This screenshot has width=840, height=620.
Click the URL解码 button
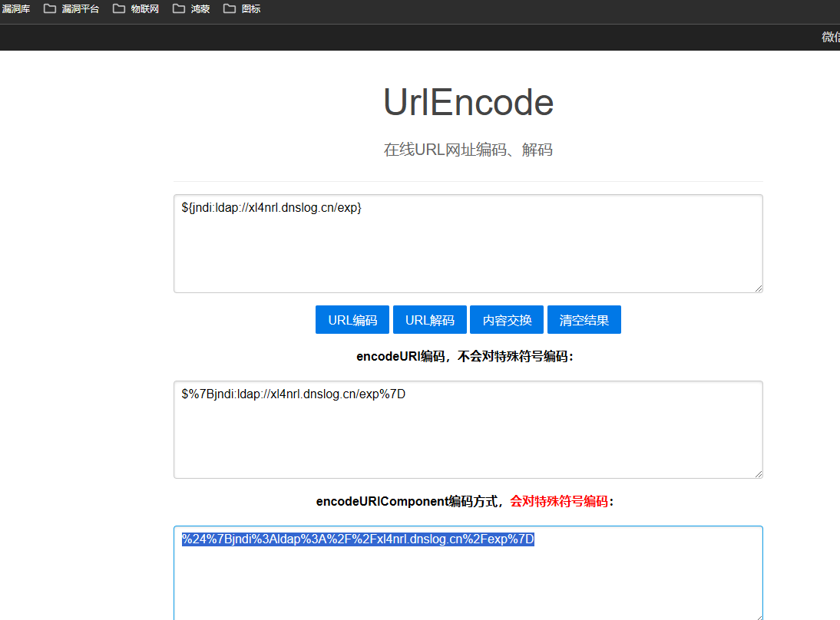coord(430,320)
